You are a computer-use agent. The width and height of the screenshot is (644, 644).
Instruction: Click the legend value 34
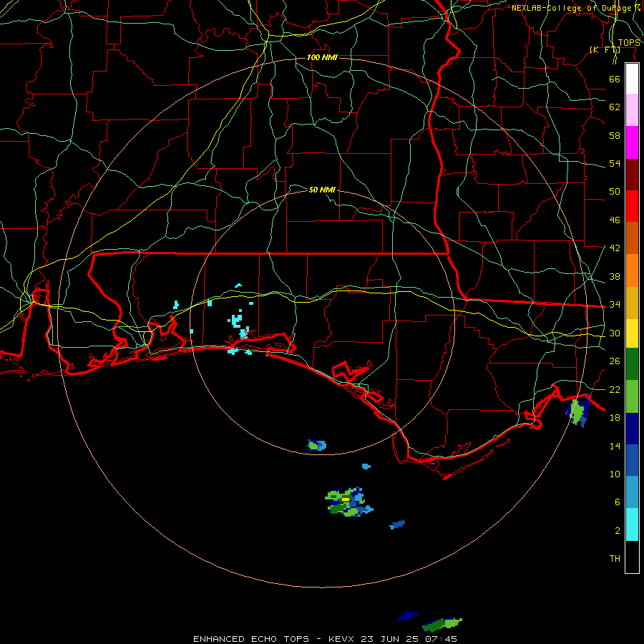coord(615,304)
